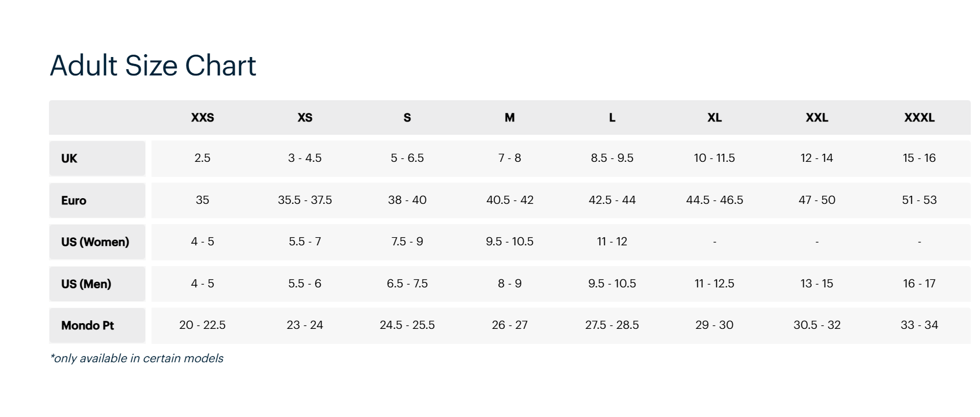Click the M size column header
Screen dimensions: 980x417
pos(509,117)
